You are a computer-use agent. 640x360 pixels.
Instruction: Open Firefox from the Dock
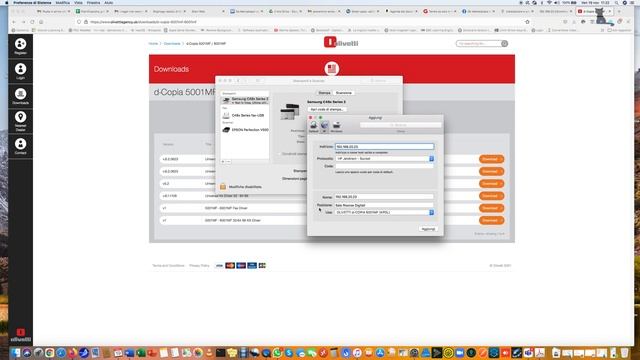[x=73, y=353]
